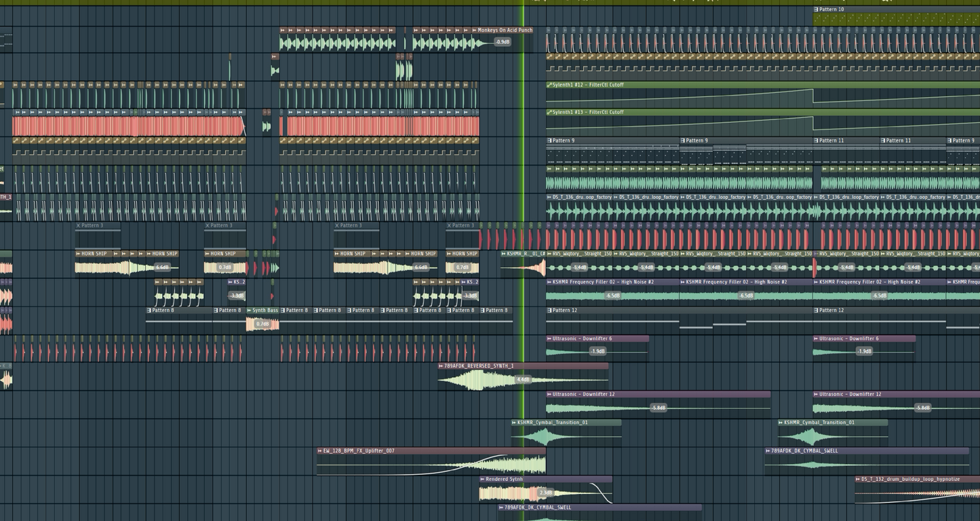The image size is (980, 521).
Task: Click clip icon of leftmost KSHMR_Cymbal_Transition_01
Action: pos(514,423)
